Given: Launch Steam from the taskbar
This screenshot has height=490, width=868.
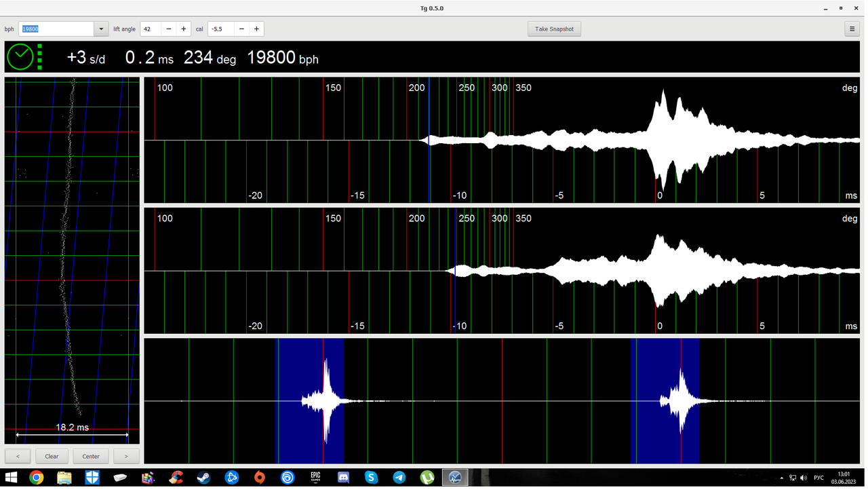Looking at the screenshot, I should tap(203, 478).
